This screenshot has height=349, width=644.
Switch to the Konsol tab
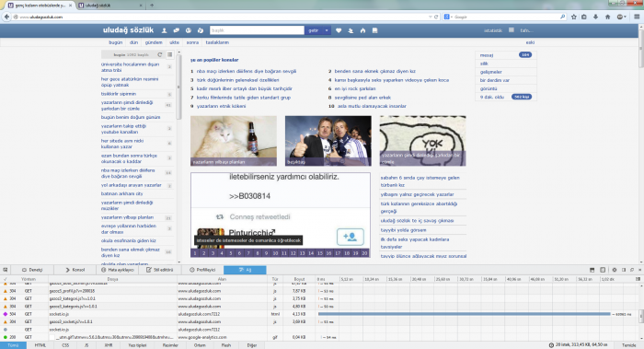point(75,270)
